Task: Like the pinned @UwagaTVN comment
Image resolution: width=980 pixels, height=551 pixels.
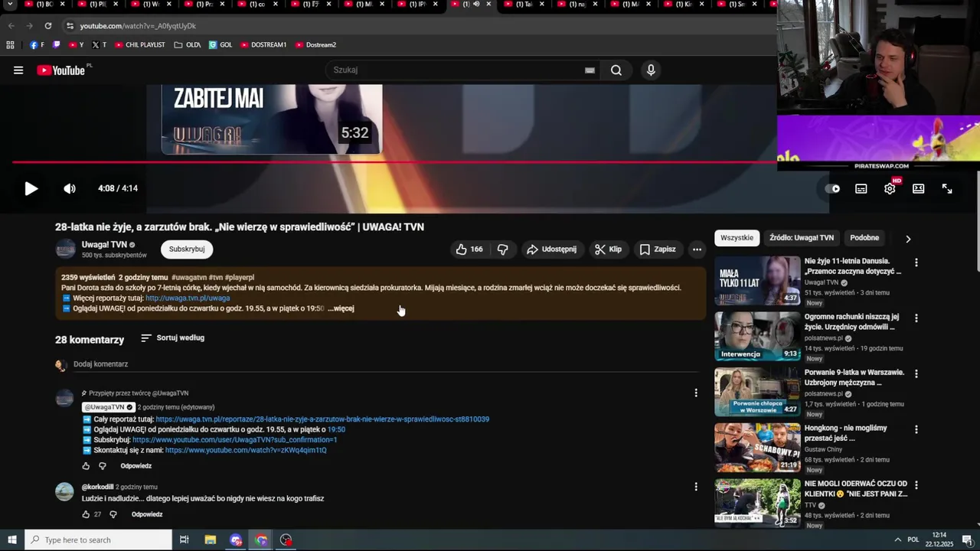Action: click(86, 466)
